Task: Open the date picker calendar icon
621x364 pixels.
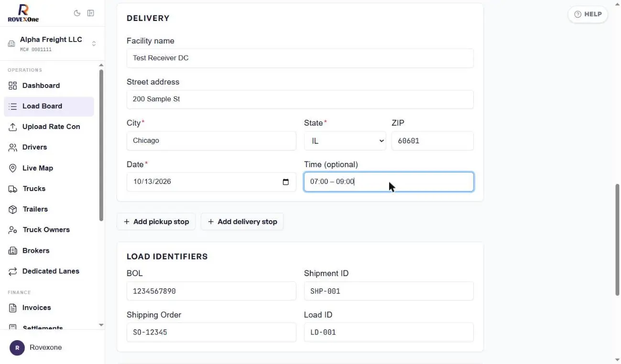Action: click(x=286, y=182)
